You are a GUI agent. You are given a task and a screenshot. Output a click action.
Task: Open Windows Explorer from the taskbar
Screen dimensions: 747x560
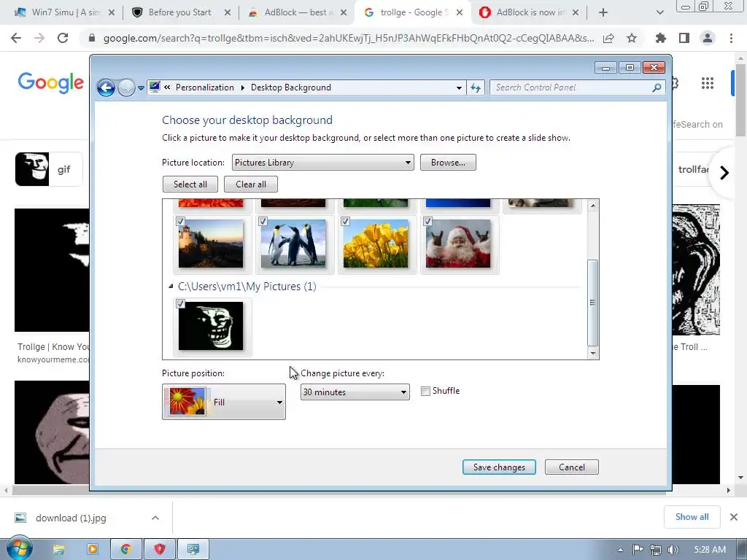(x=58, y=550)
